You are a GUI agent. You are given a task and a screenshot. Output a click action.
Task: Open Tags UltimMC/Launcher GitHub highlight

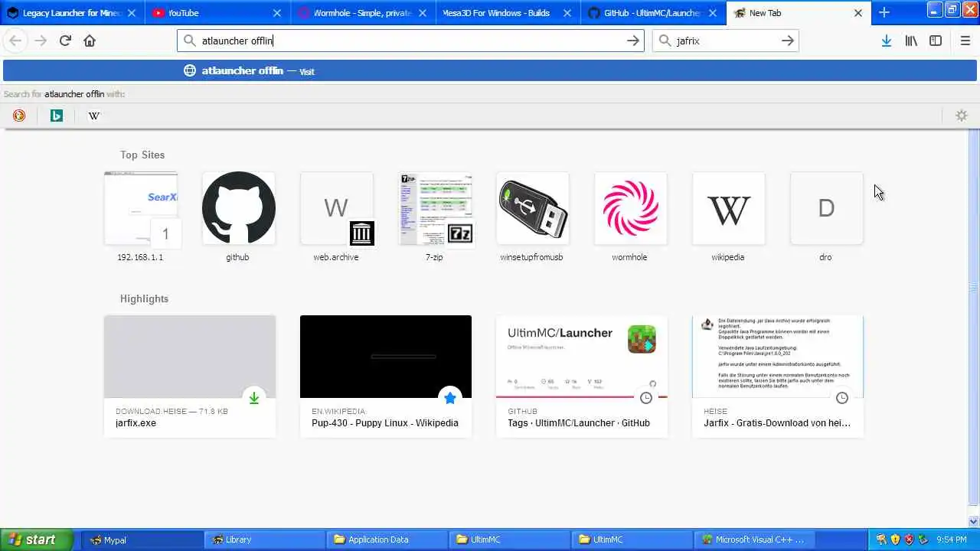pos(582,376)
